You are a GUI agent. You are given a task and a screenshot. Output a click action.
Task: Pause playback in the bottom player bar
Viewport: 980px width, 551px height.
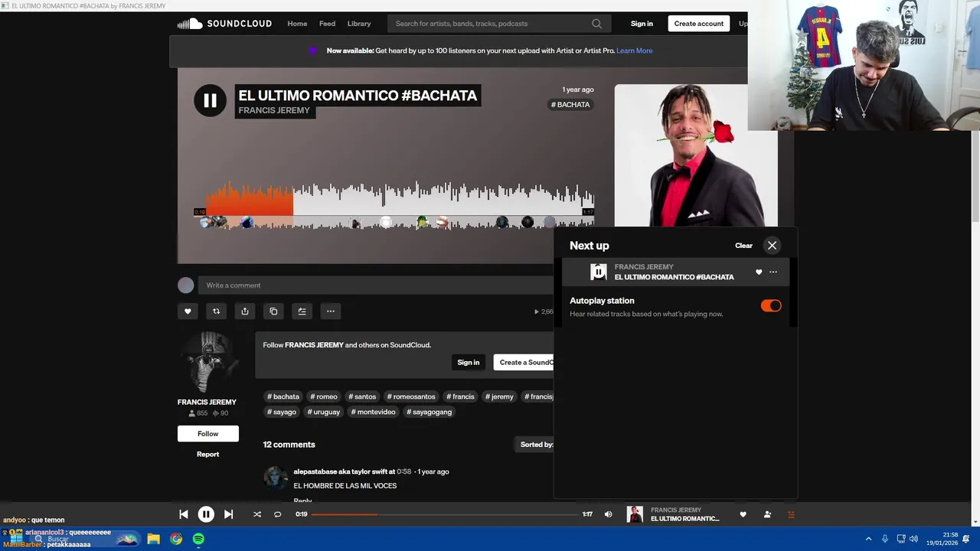pos(206,514)
